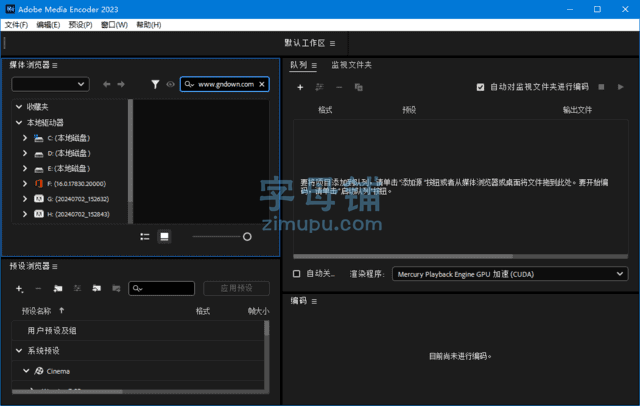Select G: (20240702_152632) drive label
The height and width of the screenshot is (406, 640).
click(x=78, y=199)
